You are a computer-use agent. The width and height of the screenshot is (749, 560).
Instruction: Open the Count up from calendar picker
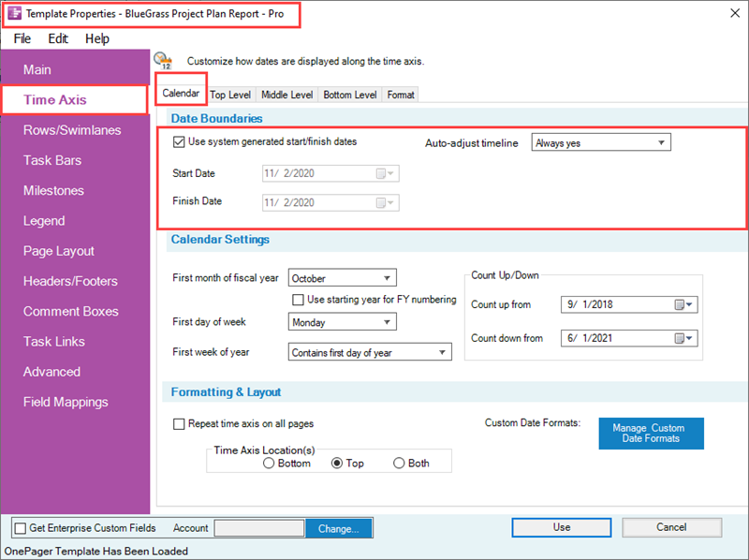click(x=683, y=304)
